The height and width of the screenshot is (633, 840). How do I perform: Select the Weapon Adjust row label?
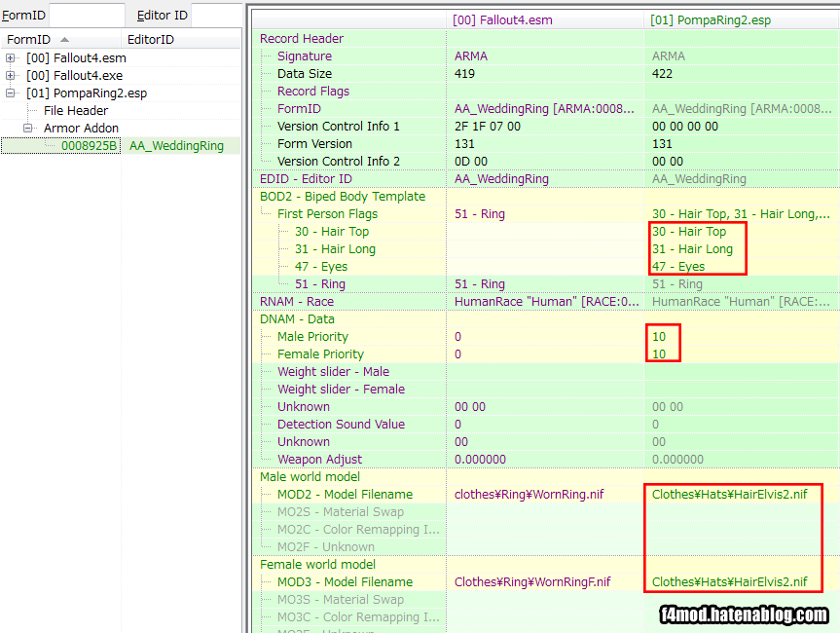[319, 460]
